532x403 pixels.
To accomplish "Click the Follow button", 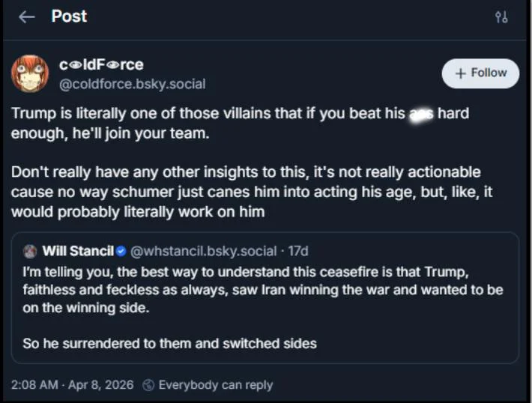I will pos(480,73).
